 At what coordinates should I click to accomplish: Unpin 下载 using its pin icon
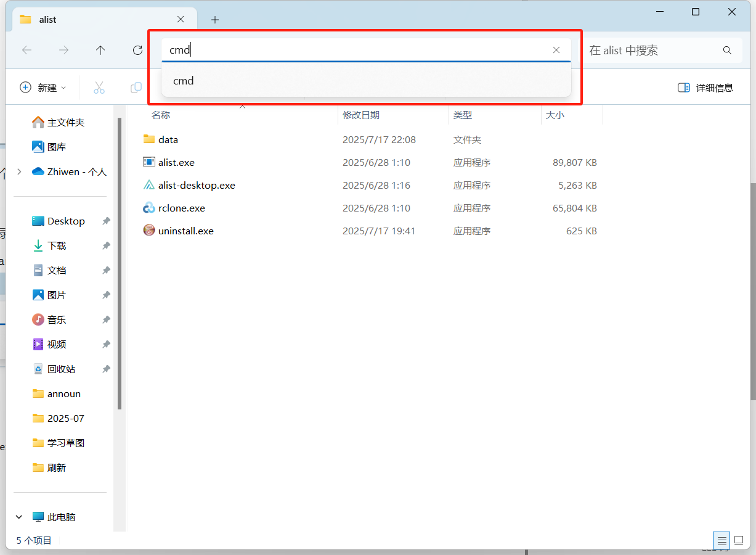tap(106, 245)
